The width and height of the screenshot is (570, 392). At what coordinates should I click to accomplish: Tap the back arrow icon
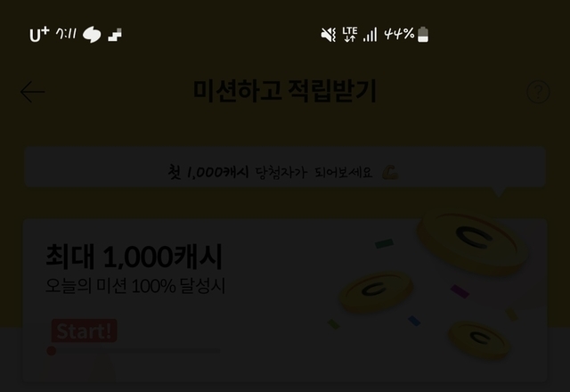pos(33,92)
